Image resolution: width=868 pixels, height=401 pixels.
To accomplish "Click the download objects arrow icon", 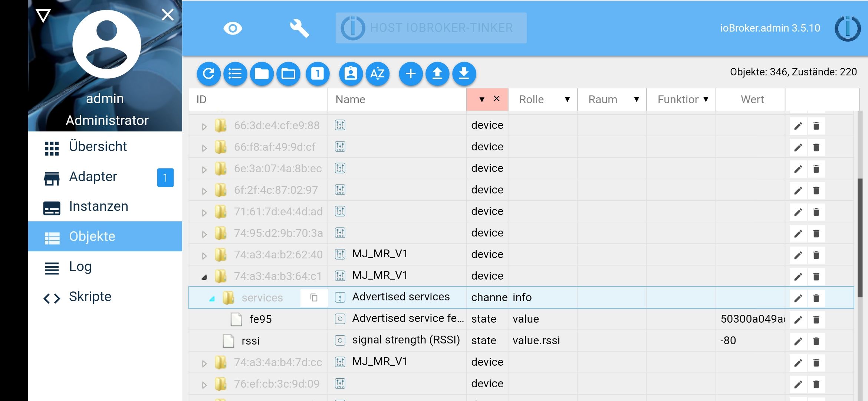I will click(464, 74).
